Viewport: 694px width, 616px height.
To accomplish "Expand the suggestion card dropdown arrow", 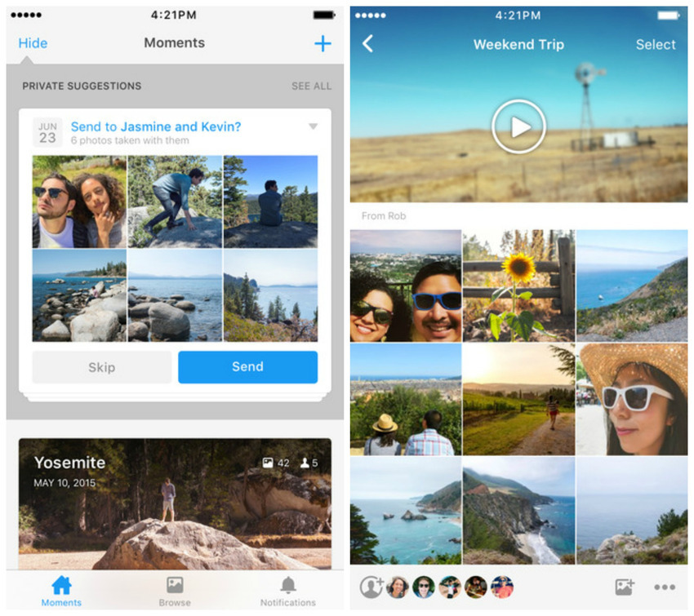I will [x=313, y=126].
